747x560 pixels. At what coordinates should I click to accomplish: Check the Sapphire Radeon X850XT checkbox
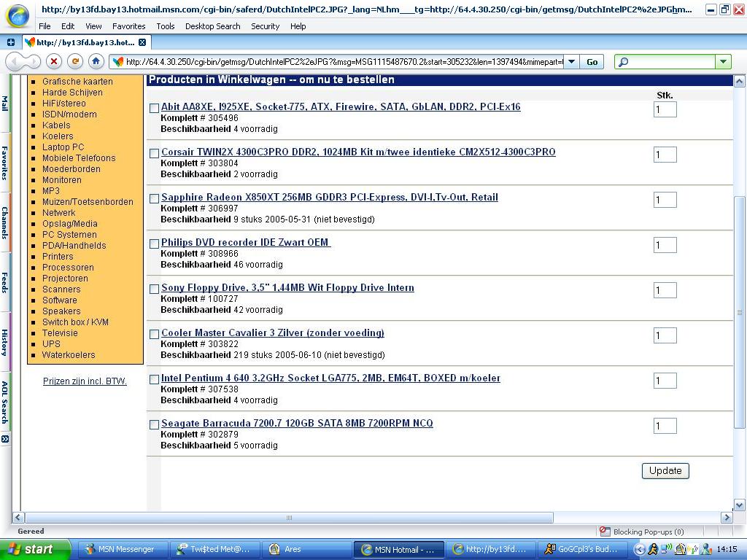click(154, 198)
